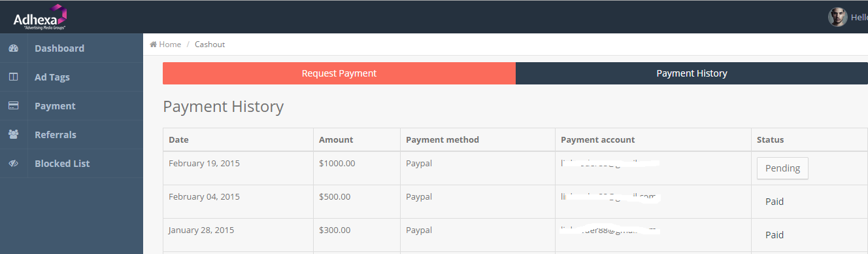Click the user avatar picture
The width and height of the screenshot is (868, 254).
pyautogui.click(x=837, y=18)
